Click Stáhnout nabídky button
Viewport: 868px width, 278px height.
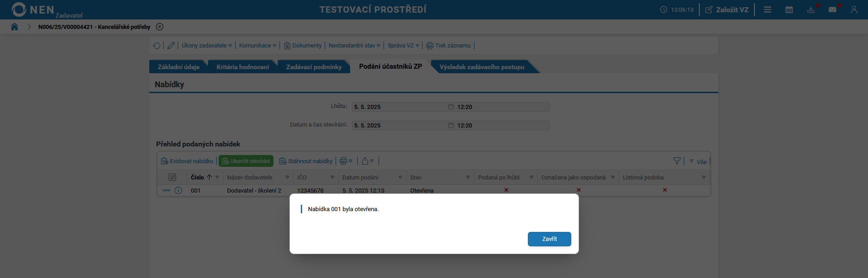point(306,161)
